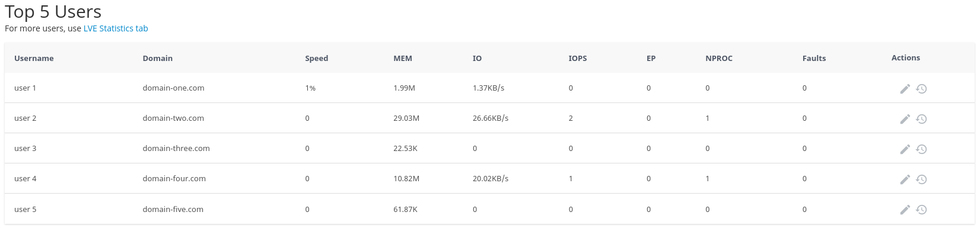This screenshot has width=980, height=228.
Task: Click the IOPS column header
Action: pyautogui.click(x=578, y=58)
